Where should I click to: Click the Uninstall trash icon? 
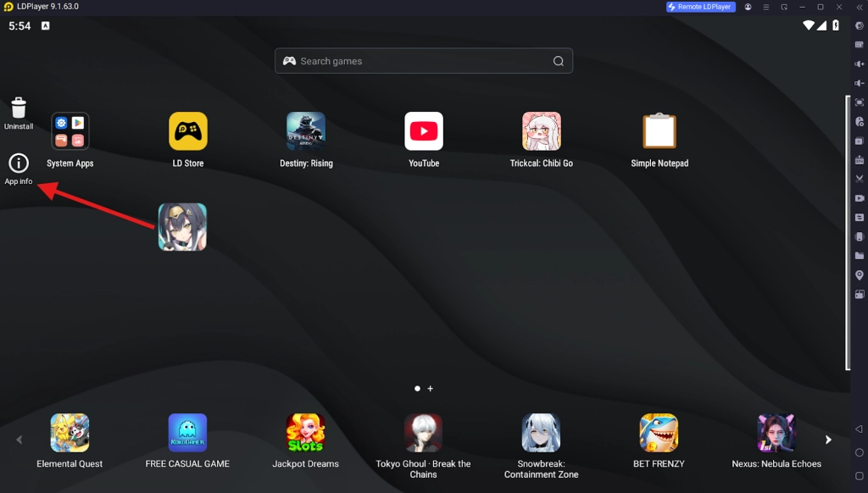[19, 108]
